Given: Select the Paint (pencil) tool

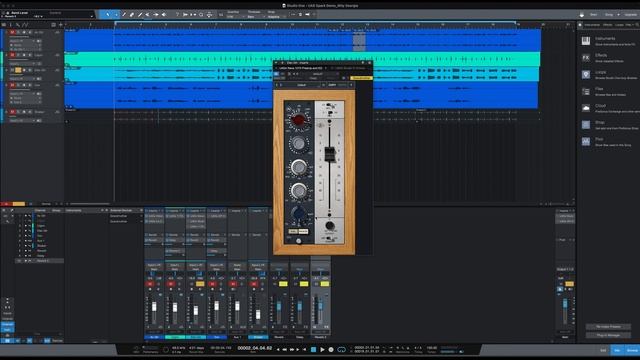Looking at the screenshot, I should point(140,15).
